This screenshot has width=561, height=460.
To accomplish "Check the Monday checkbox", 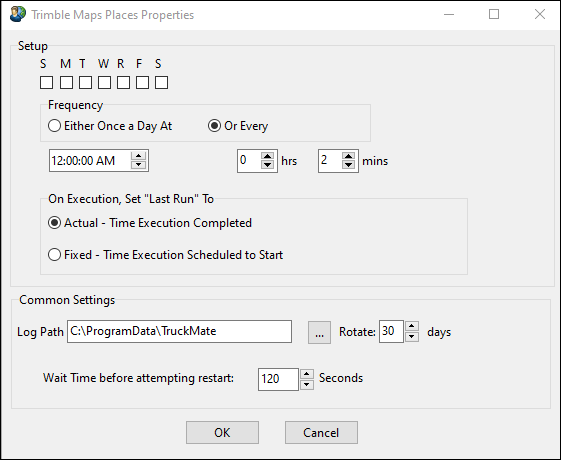I will coord(66,82).
